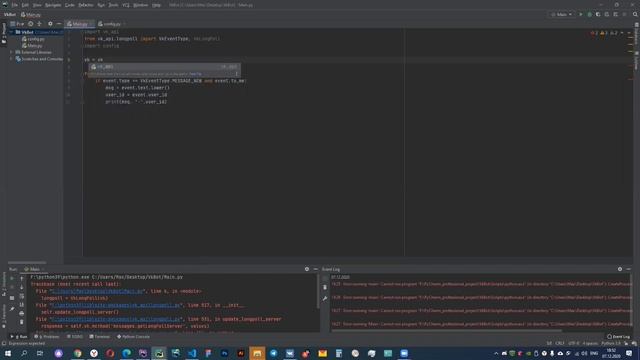Open Chrome from the taskbar
The image size is (640, 360).
coord(78,353)
